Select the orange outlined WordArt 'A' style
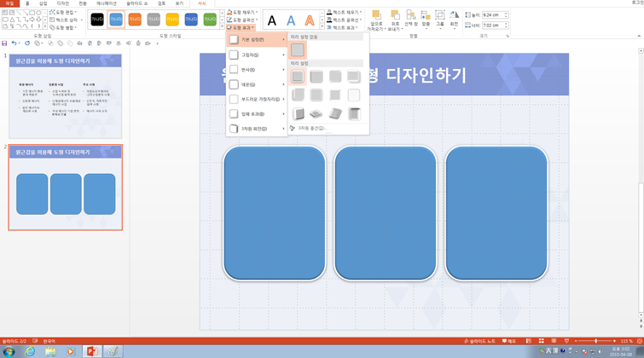The image size is (644, 358). [310, 20]
